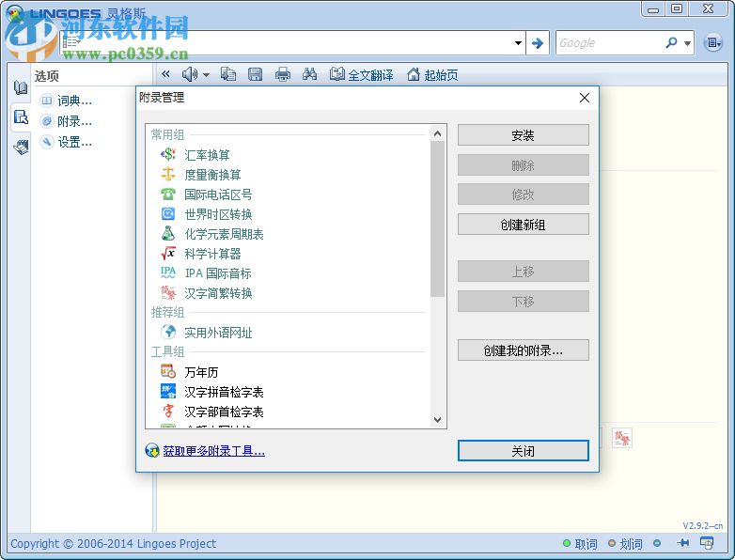Viewport: 735px width, 560px height.
Task: Click the blue circle status indicator
Action: (657, 543)
